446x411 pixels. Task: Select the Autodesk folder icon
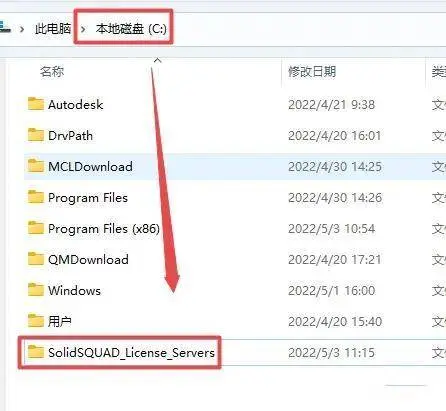pyautogui.click(x=36, y=104)
